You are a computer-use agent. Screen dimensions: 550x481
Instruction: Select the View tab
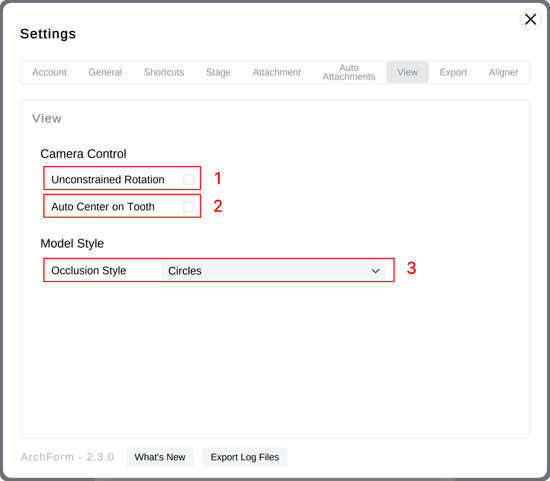tap(407, 72)
